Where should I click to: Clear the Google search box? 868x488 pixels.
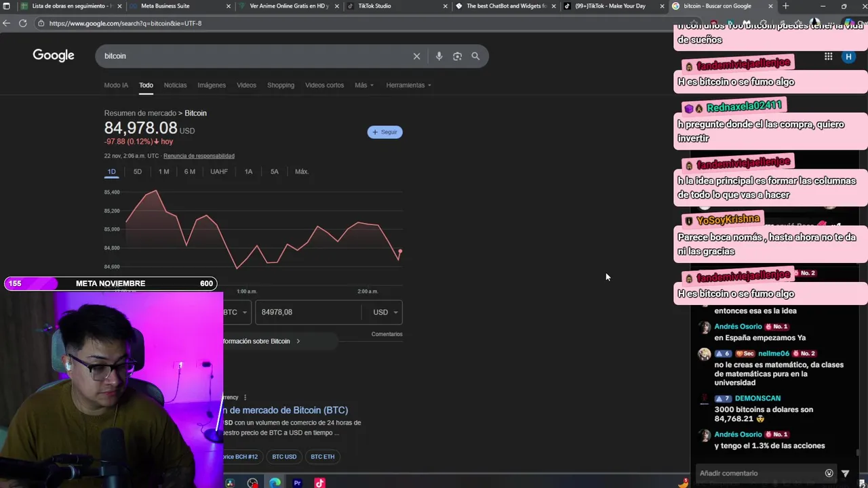pos(416,56)
